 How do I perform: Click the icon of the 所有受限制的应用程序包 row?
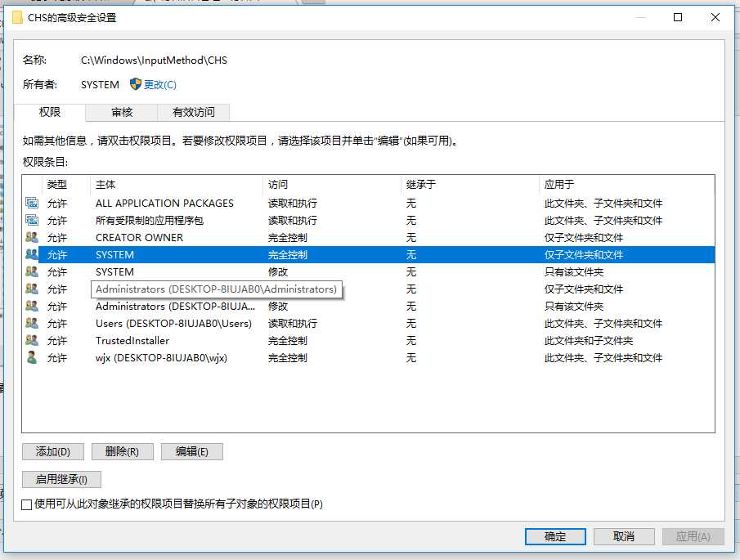pos(32,220)
